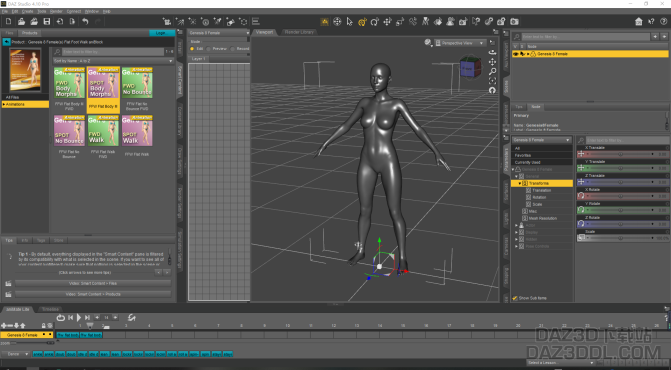This screenshot has width=671, height=370.
Task: Switch to the Timeline tab
Action: pos(50,309)
